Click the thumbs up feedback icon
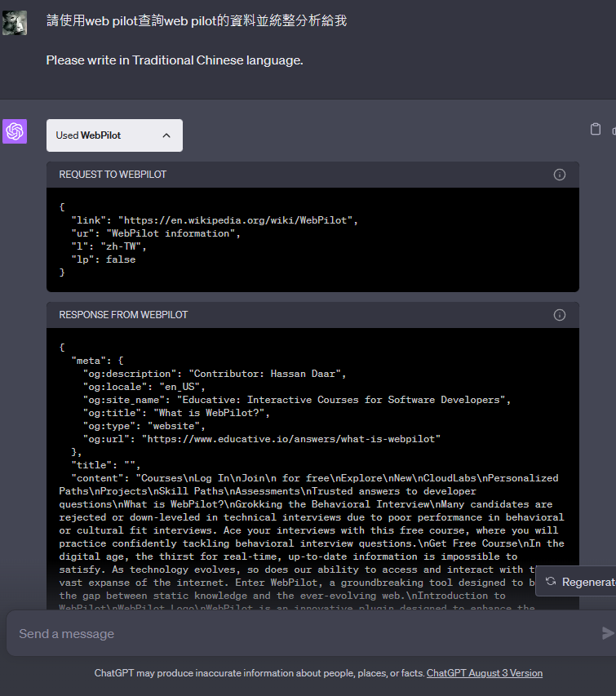This screenshot has height=696, width=616. [614, 130]
